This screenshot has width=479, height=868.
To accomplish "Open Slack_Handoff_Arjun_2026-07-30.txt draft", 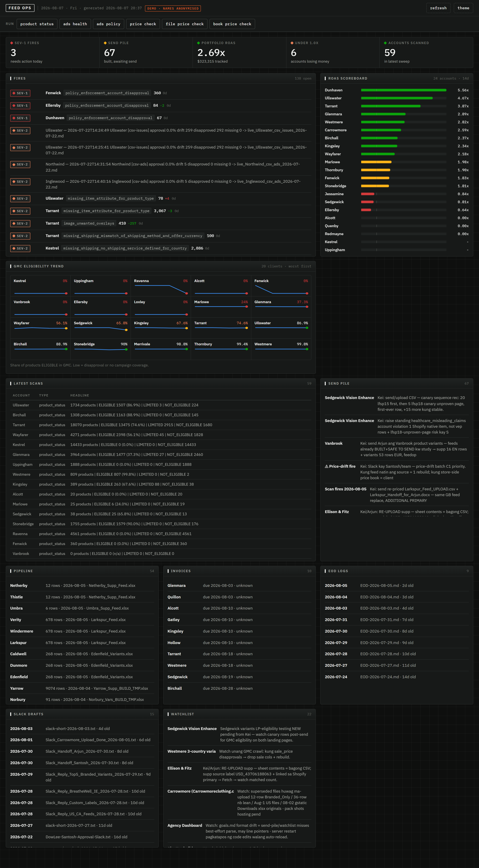I will pyautogui.click(x=82, y=751).
